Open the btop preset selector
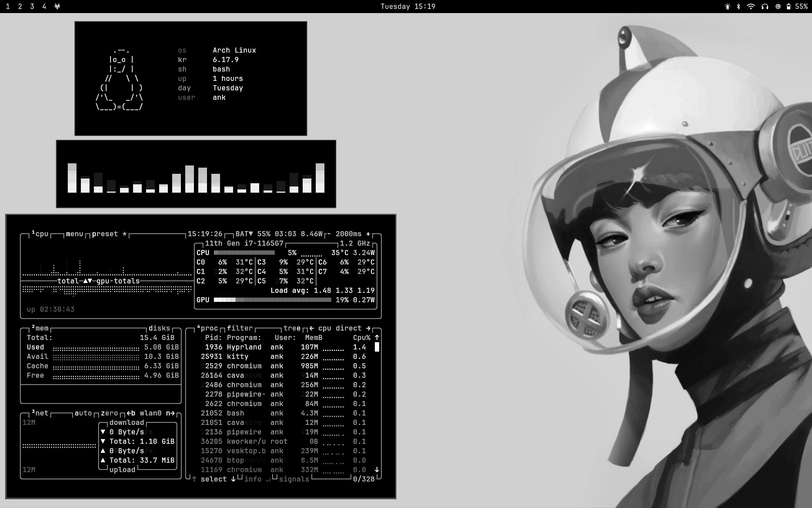812x508 pixels. click(x=105, y=234)
